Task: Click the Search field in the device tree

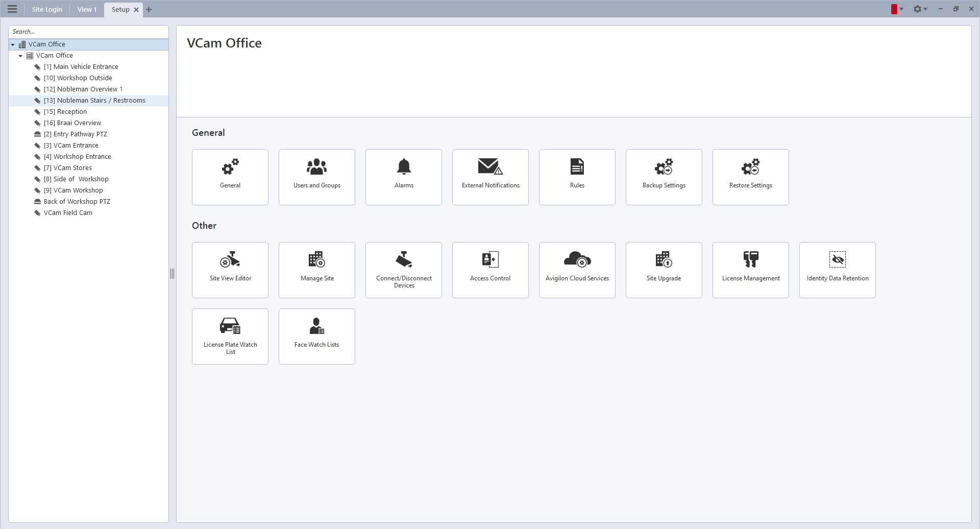Action: tap(88, 32)
